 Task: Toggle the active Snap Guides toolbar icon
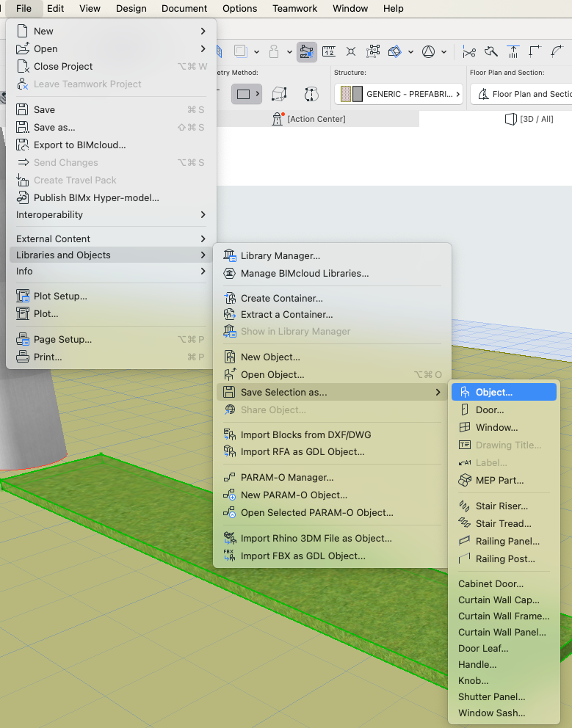pos(307,51)
